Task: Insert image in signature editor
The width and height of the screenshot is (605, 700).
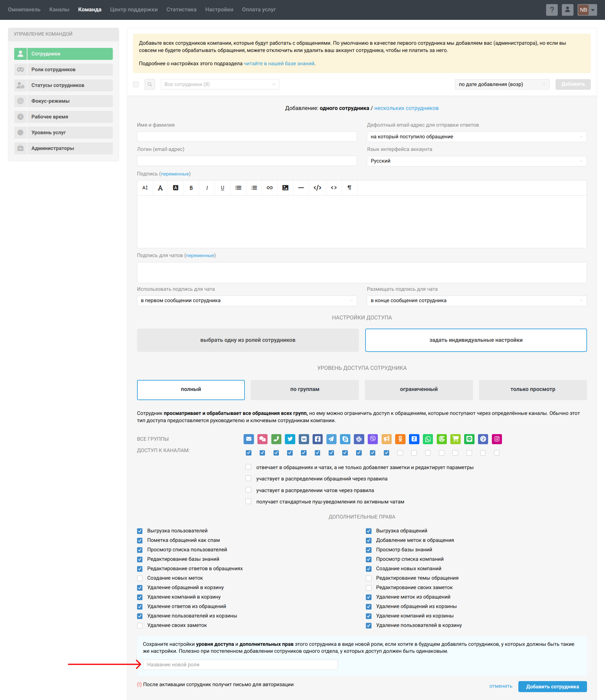Action: [285, 188]
